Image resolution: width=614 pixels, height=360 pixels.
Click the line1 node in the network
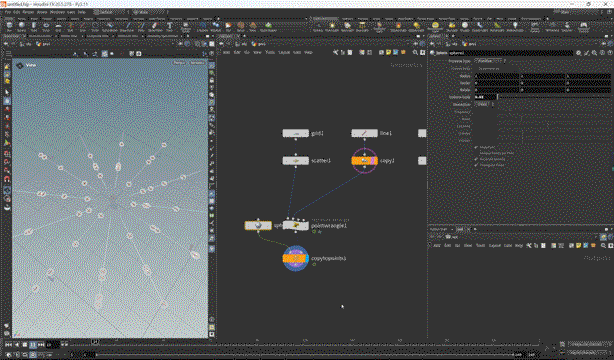(x=365, y=133)
